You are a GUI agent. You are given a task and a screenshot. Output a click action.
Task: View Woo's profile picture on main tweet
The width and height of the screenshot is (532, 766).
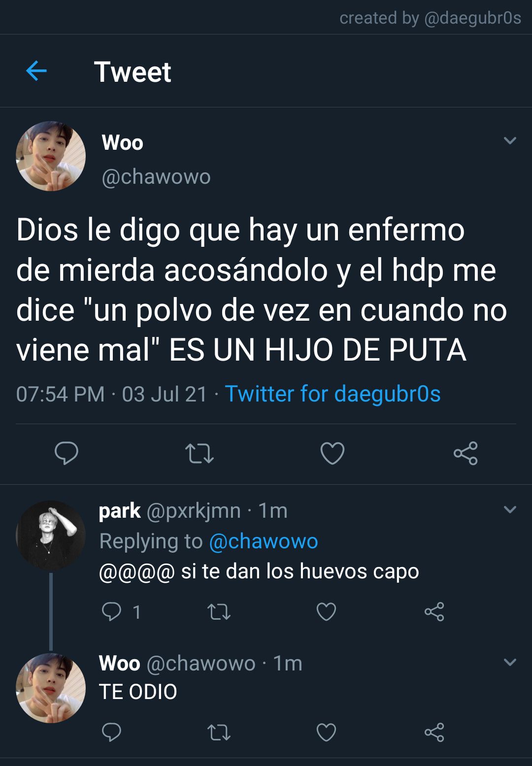(51, 156)
